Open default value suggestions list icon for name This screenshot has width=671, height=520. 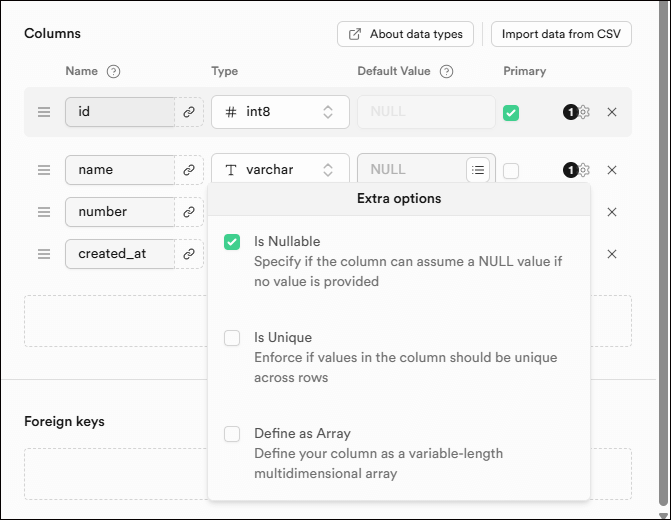478,170
